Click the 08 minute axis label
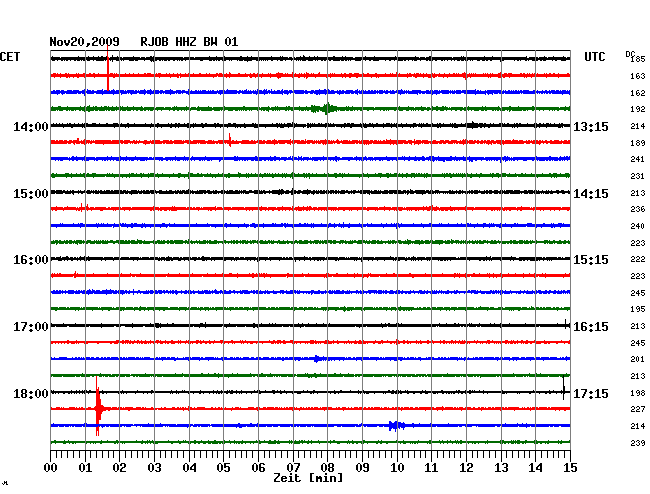 pos(327,467)
